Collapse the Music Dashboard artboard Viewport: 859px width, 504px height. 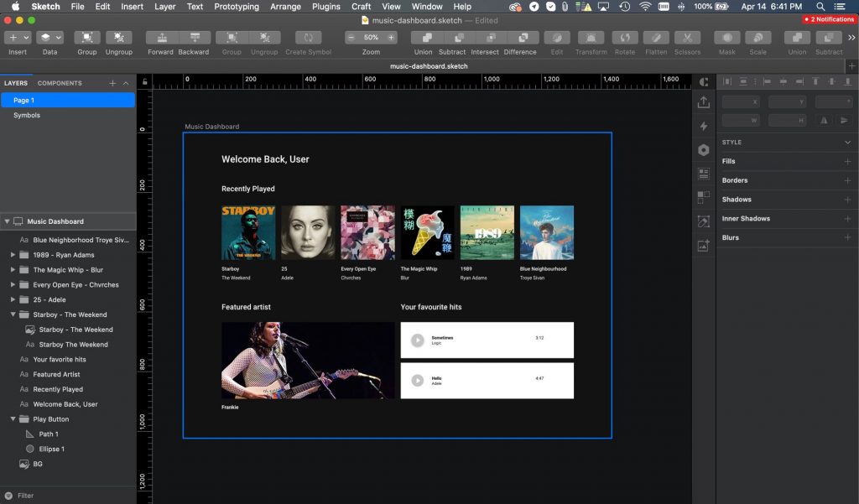tap(7, 221)
